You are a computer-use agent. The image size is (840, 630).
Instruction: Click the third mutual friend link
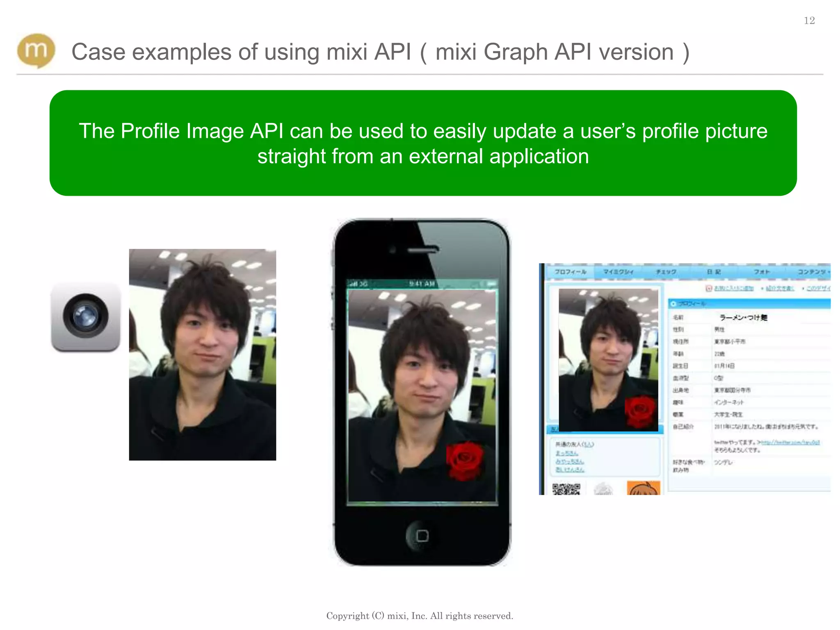[x=570, y=470]
